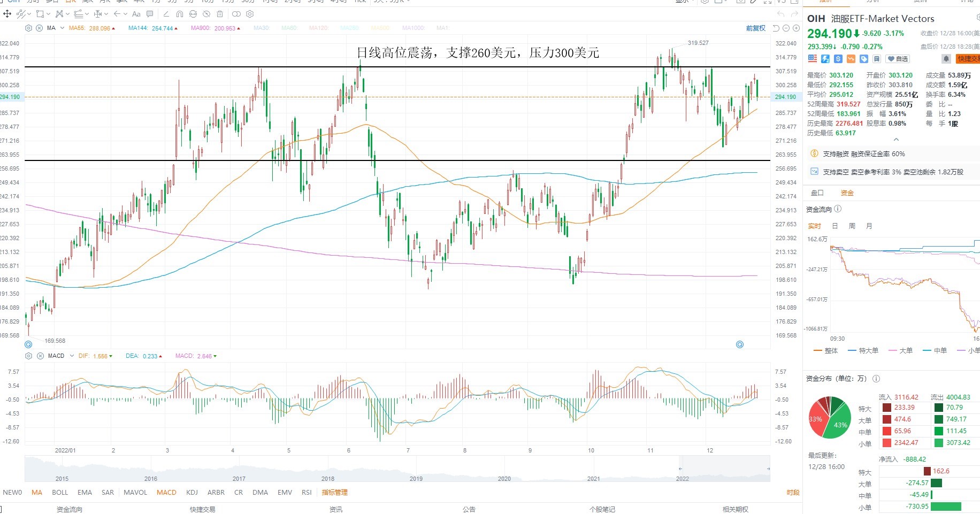Select the pattern wave drawing tool
Viewport: 980px width, 514px height.
coord(59,14)
